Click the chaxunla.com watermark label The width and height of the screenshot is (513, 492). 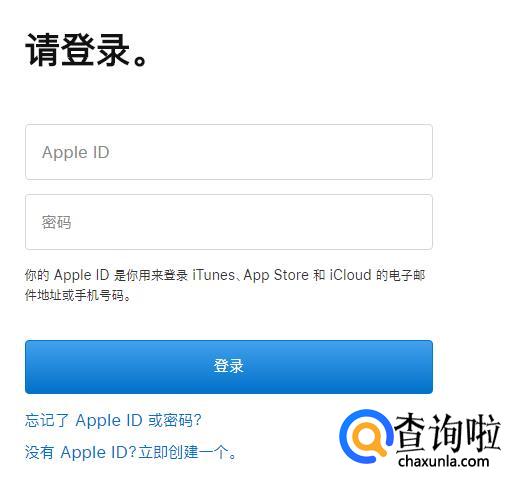(x=443, y=462)
